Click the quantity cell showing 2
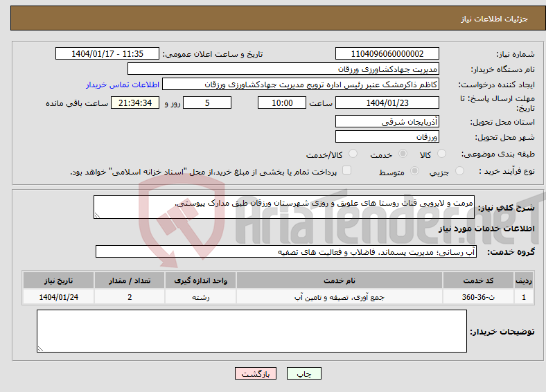The width and height of the screenshot is (546, 392). [x=130, y=297]
